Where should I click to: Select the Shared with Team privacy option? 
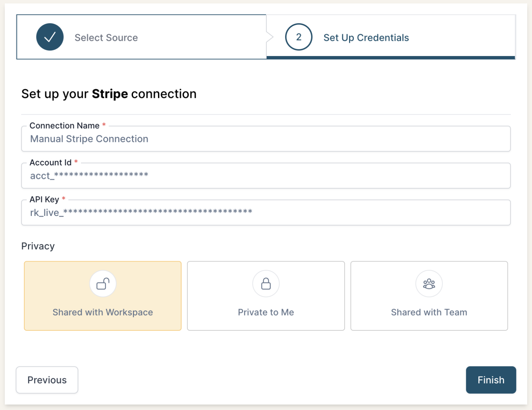429,296
